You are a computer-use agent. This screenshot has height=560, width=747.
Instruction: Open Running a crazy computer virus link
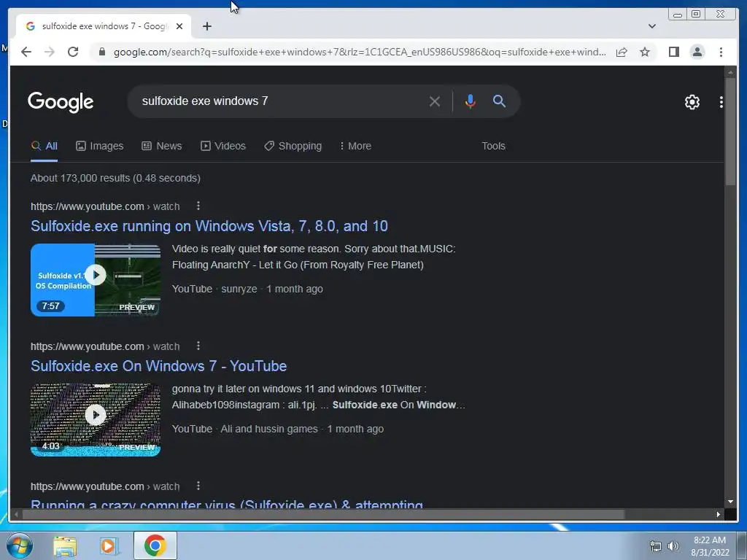[x=227, y=503]
